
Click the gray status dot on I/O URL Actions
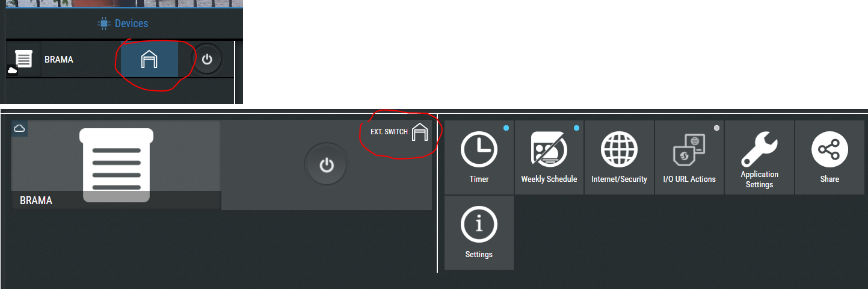[716, 128]
